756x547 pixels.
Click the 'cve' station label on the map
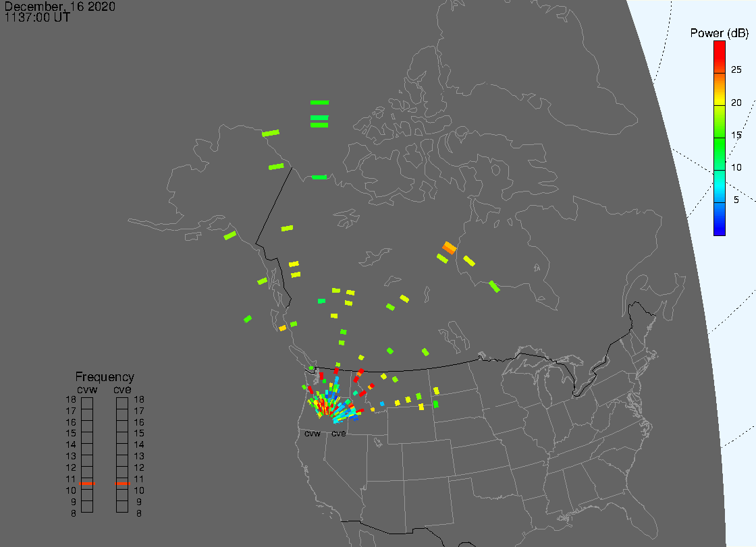click(338, 434)
